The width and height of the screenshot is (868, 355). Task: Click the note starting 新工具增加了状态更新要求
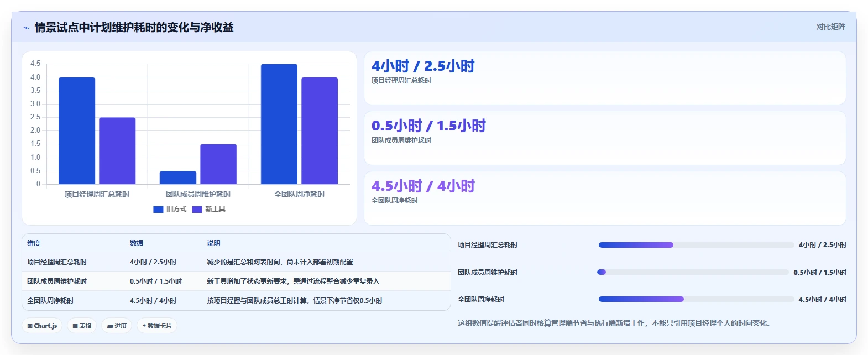coord(293,281)
